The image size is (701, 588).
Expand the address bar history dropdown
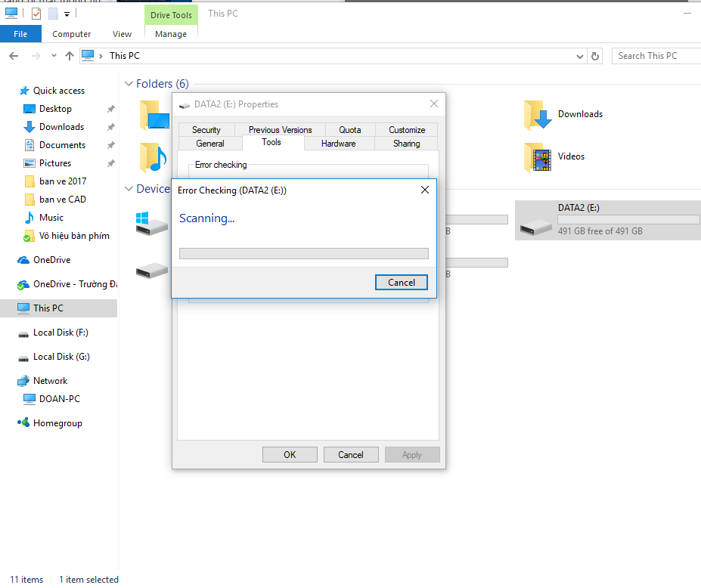580,56
